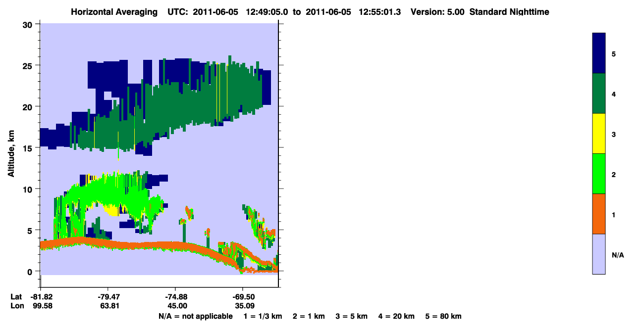644x330 pixels.
Task: Click longitude value 63.81
Action: click(109, 306)
